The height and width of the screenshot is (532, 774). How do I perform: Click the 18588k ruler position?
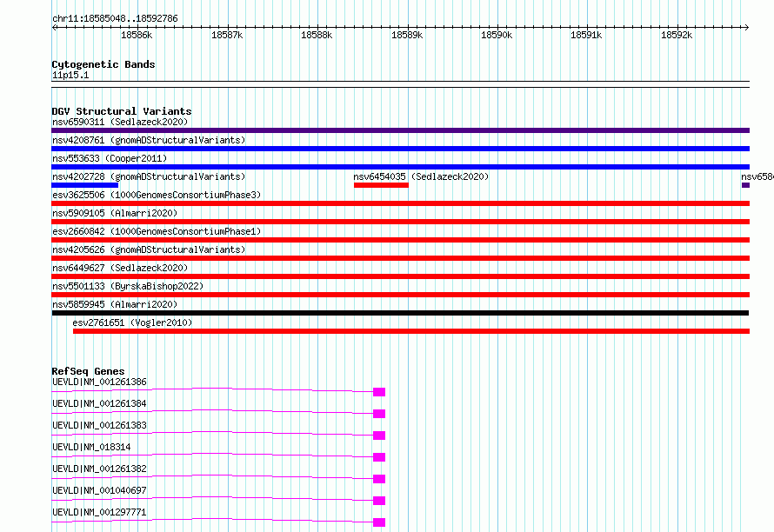(317, 35)
